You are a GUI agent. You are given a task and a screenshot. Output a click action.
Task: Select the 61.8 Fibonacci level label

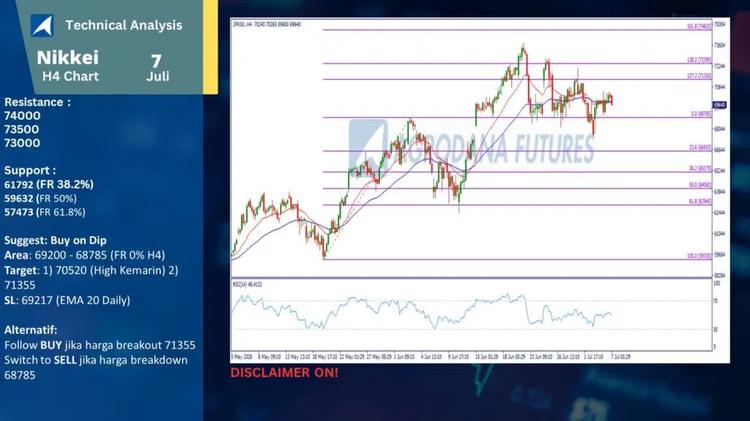click(x=700, y=202)
